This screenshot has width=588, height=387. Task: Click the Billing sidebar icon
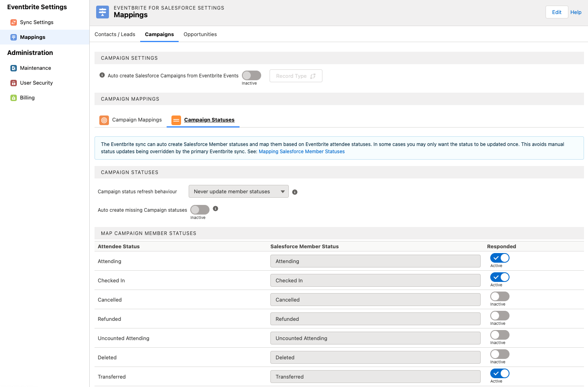(x=14, y=98)
